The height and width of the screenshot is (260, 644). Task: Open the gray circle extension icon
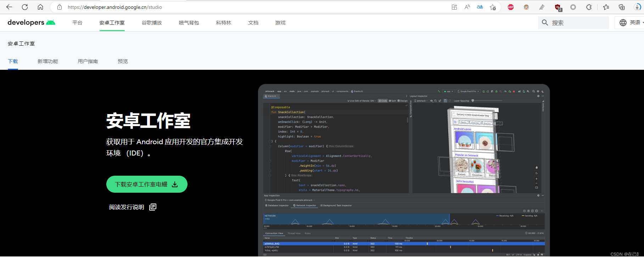[573, 7]
